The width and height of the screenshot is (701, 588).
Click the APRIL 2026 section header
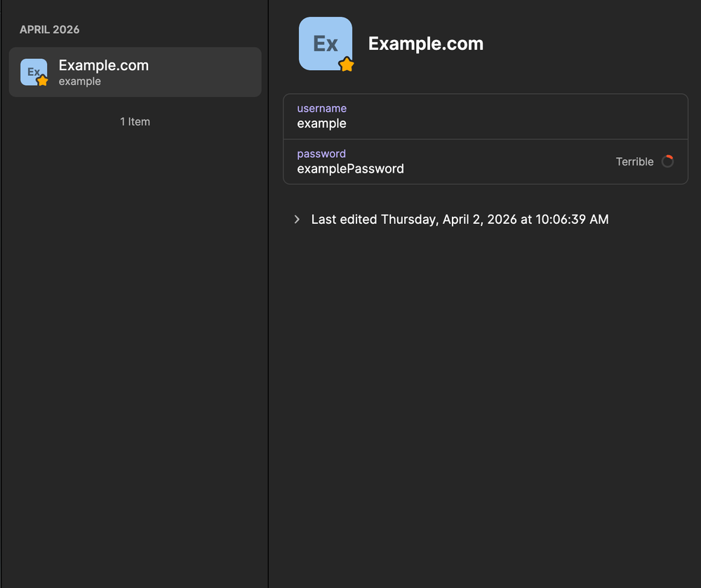pos(50,29)
